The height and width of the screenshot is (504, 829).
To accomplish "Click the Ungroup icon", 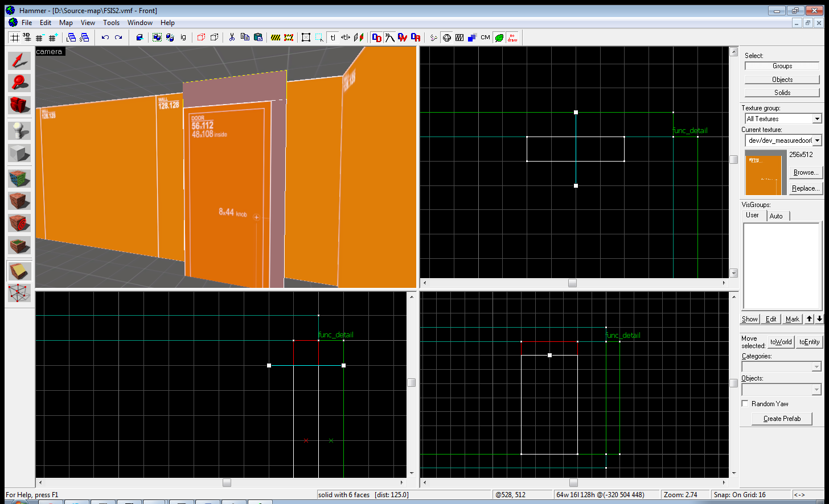I will click(170, 38).
